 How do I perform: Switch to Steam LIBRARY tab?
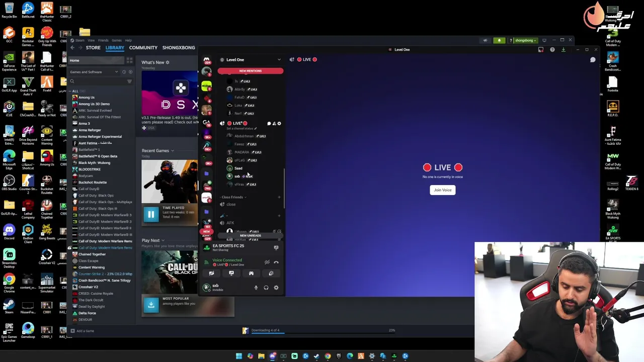115,48
